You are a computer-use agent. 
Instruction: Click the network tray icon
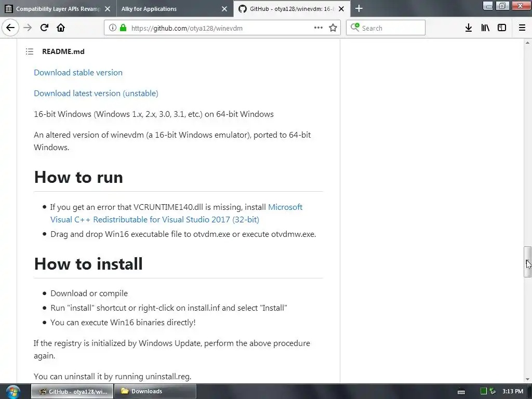point(493,391)
